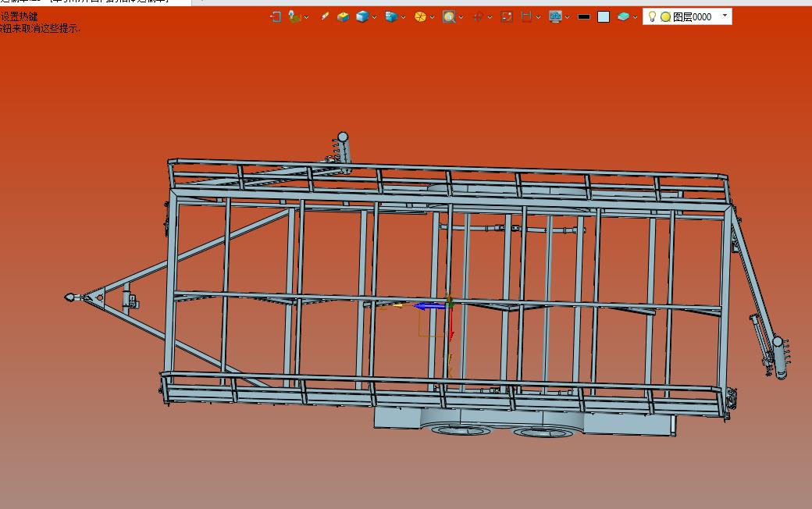
Task: Expand the dimension tool dropdown arrow
Action: click(538, 18)
